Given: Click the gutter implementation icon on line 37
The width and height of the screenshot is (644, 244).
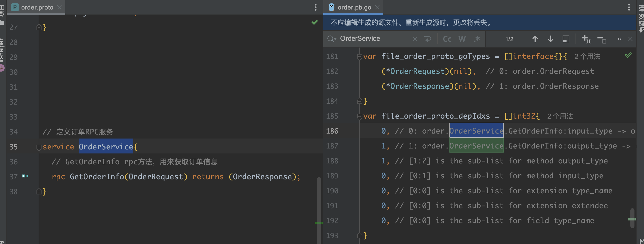Looking at the screenshot, I should click(25, 176).
